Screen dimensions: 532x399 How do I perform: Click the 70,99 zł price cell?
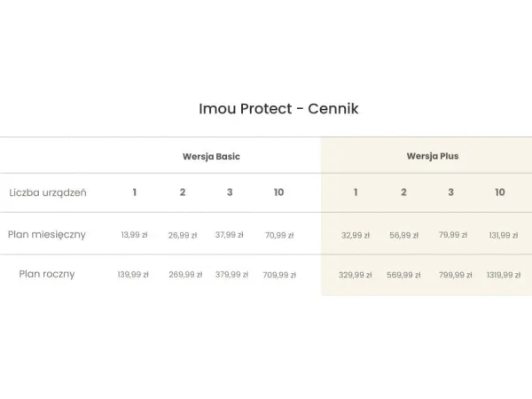[x=279, y=235]
